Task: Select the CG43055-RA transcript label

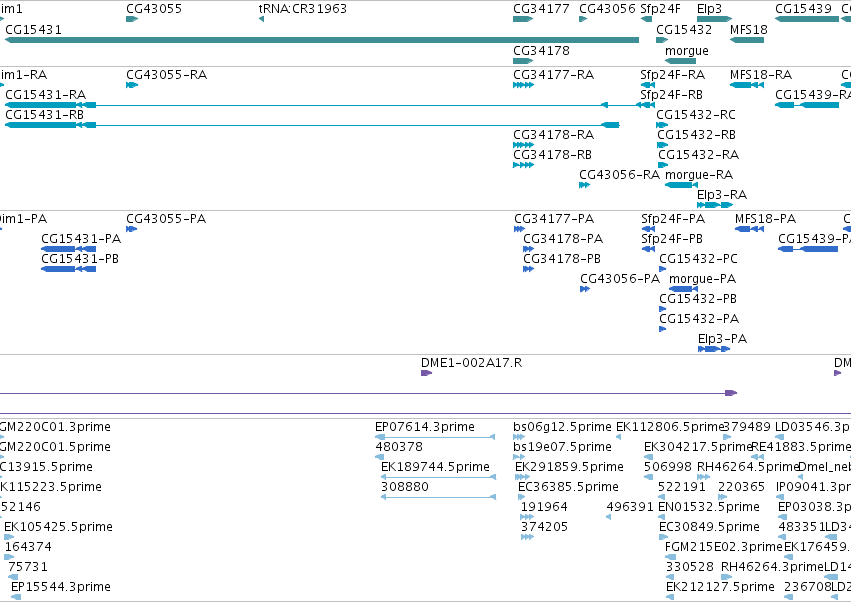Action: pyautogui.click(x=167, y=74)
